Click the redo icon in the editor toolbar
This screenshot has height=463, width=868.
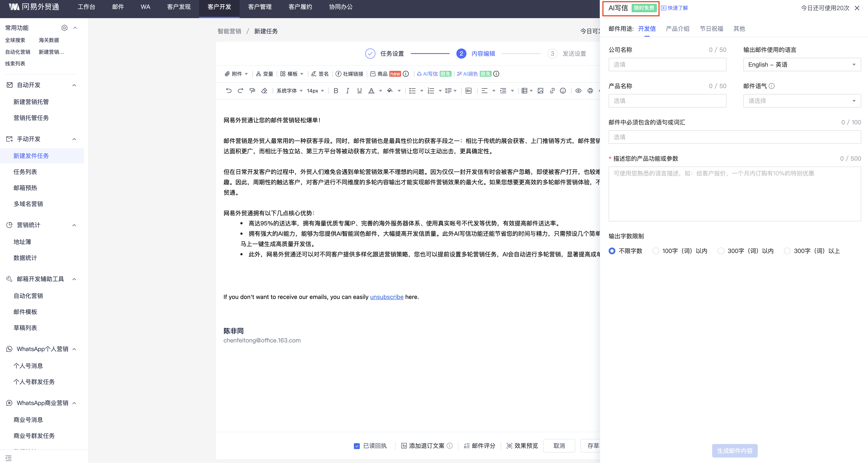pyautogui.click(x=241, y=91)
